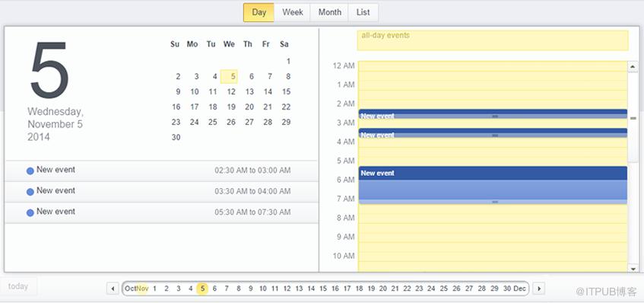
Task: Click the blue dot of the 02:30 AM event
Action: click(x=30, y=171)
